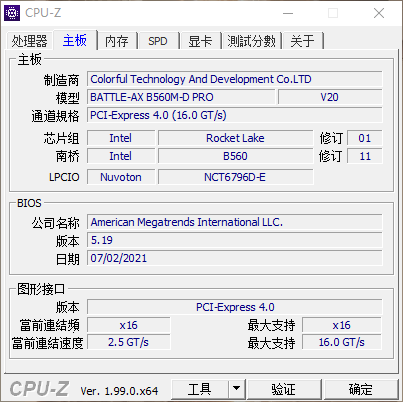Click the 确定 button
Screen dimensions: 403x402
tap(361, 389)
